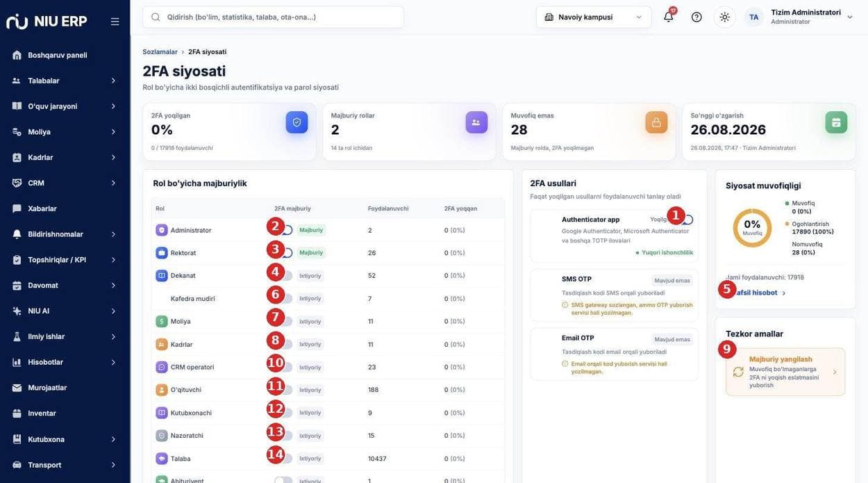Screen dimensions: 868x483
Task: Enable mandatory 2FA for Talaba role
Action: coord(284,459)
